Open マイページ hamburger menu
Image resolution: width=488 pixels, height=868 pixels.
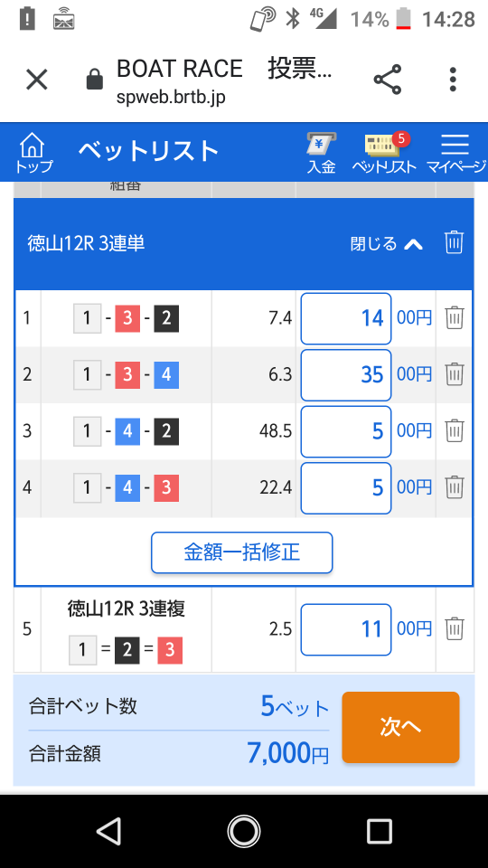[x=455, y=154]
